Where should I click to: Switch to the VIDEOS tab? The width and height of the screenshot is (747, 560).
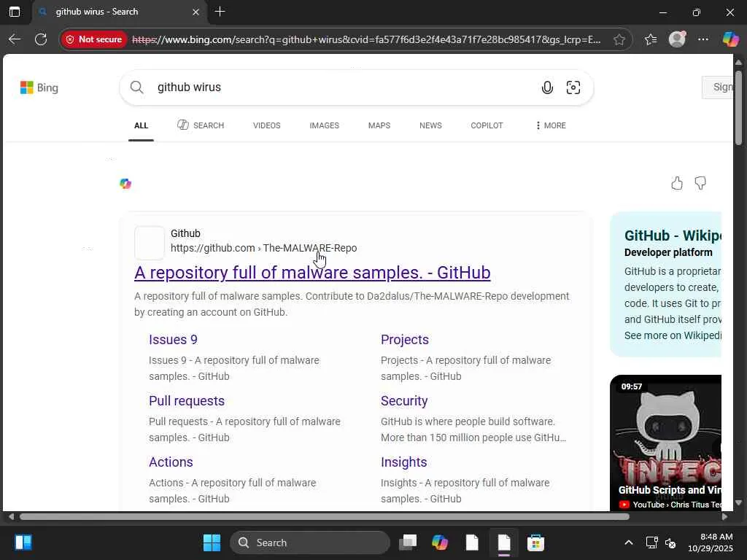tap(267, 125)
